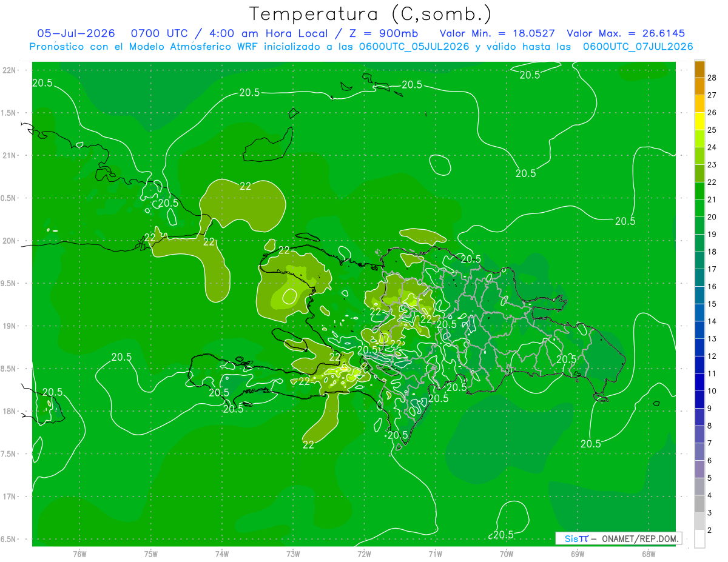This screenshot has height=562, width=728.
Task: Click the '15' color scale label
Action: (x=713, y=304)
